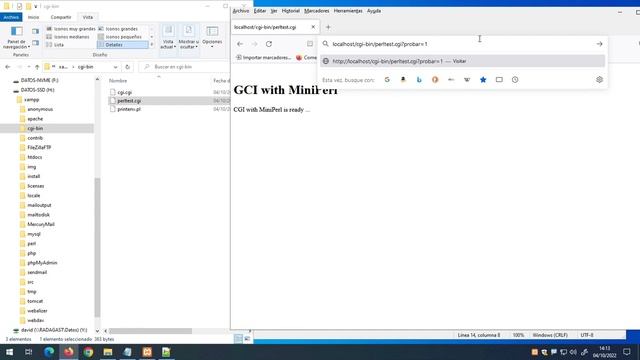Open Firefox Herramientas menu

348,11
